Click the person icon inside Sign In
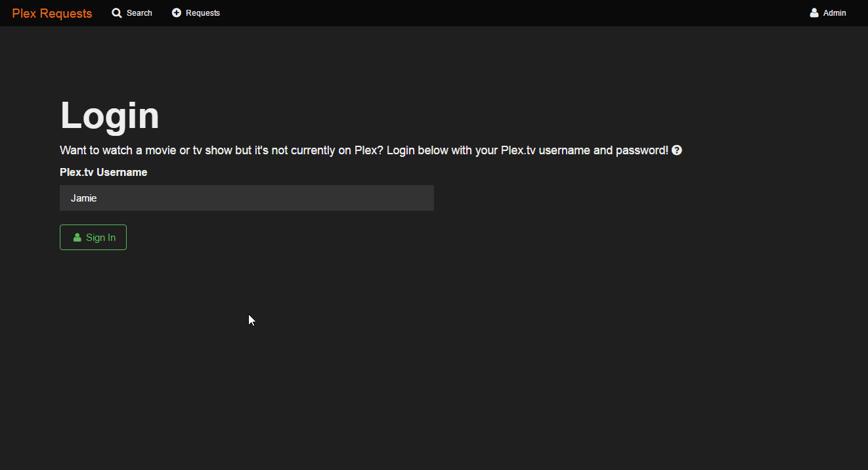The width and height of the screenshot is (868, 470). (77, 238)
